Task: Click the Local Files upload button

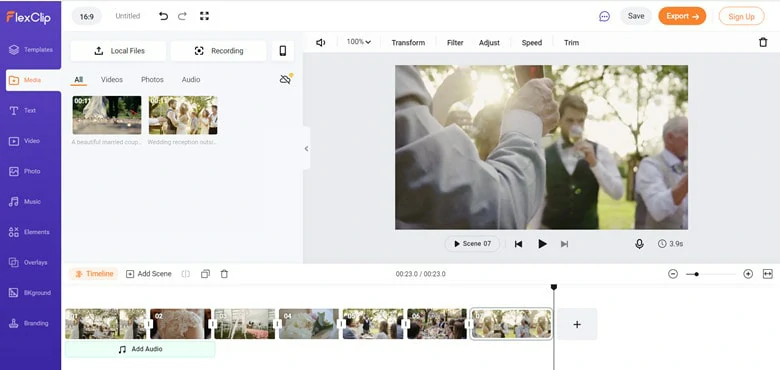Action: (118, 51)
